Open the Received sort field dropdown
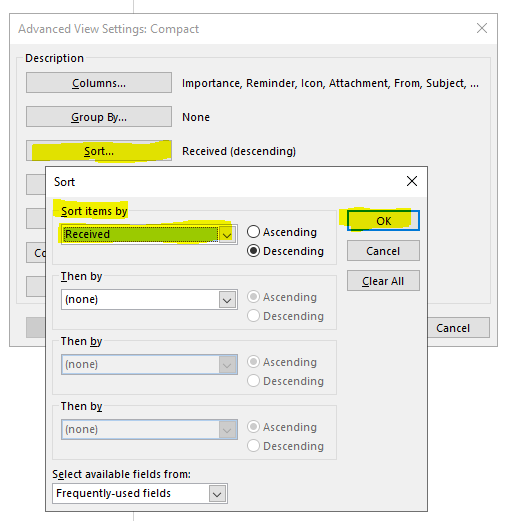The image size is (519, 521). (227, 235)
